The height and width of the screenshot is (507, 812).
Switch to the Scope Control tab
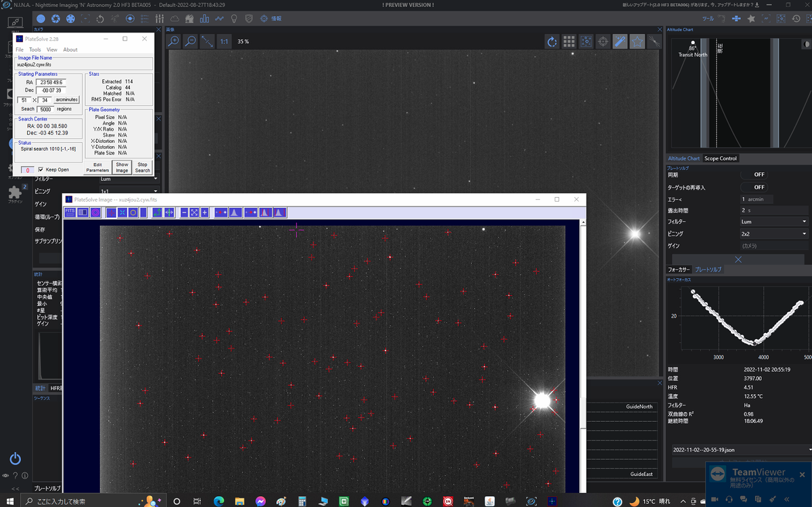pos(720,158)
